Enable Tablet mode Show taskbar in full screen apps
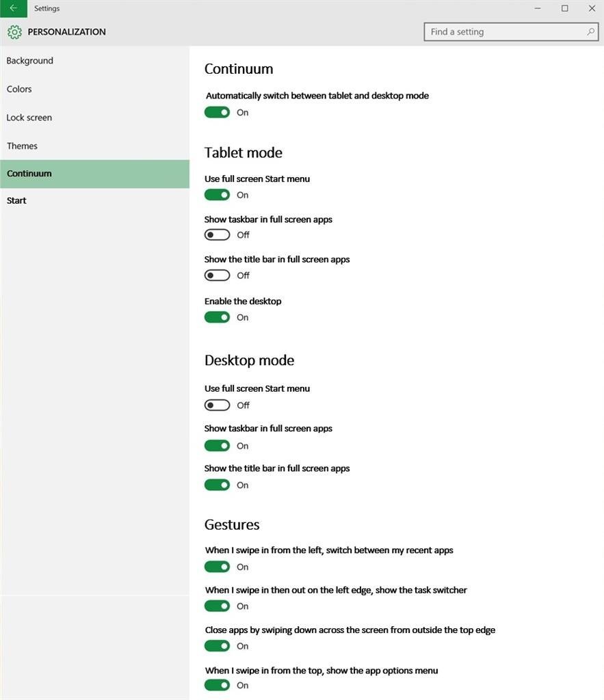 pos(217,235)
